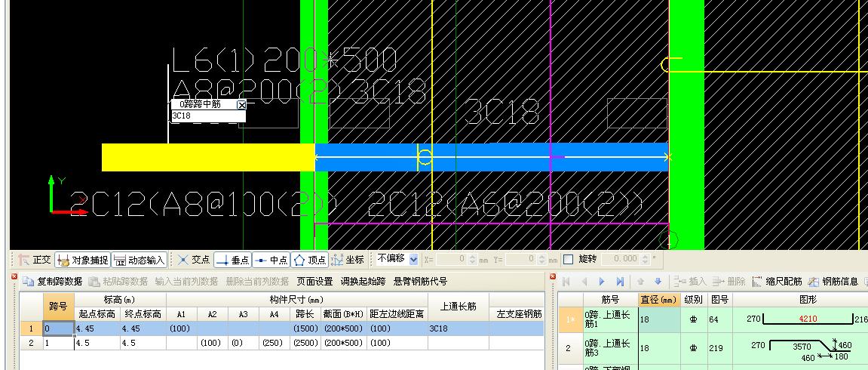This screenshot has height=370, width=868.
Task: Close the 0跨跨中筋 input popup
Action: click(241, 105)
